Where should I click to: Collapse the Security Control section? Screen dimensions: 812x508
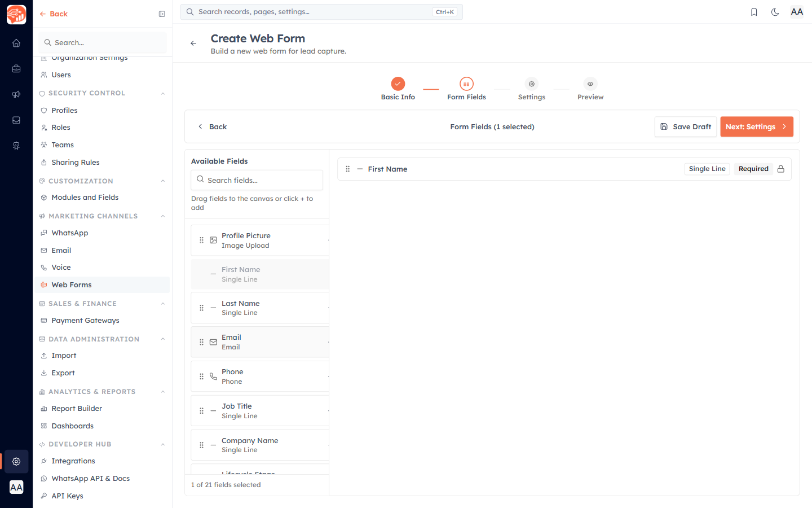coord(163,93)
